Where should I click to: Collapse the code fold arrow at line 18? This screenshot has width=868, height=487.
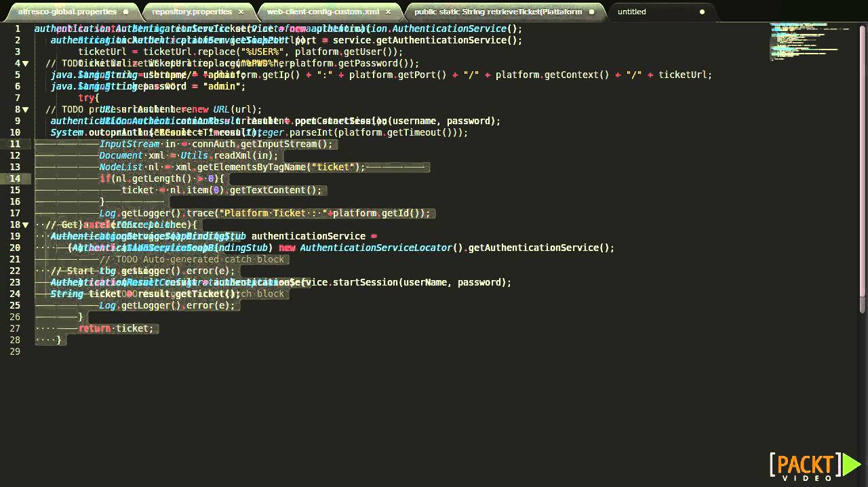26,225
